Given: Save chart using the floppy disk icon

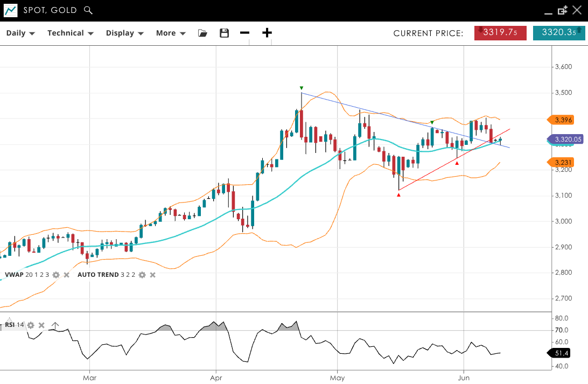Looking at the screenshot, I should [225, 33].
